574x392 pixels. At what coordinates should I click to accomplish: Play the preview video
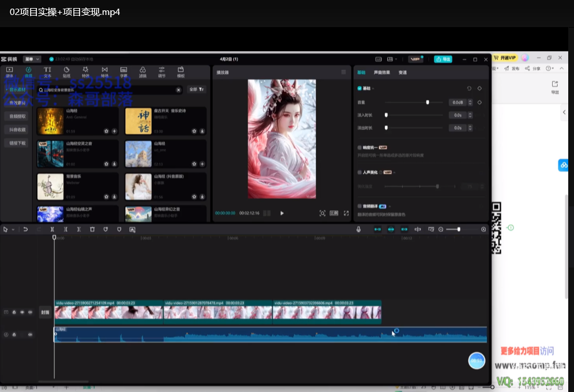(x=282, y=213)
